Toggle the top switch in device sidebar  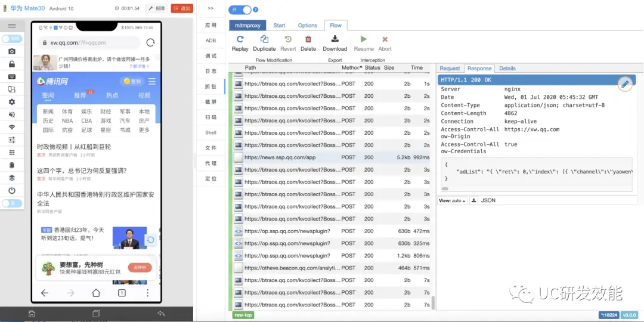click(x=12, y=39)
